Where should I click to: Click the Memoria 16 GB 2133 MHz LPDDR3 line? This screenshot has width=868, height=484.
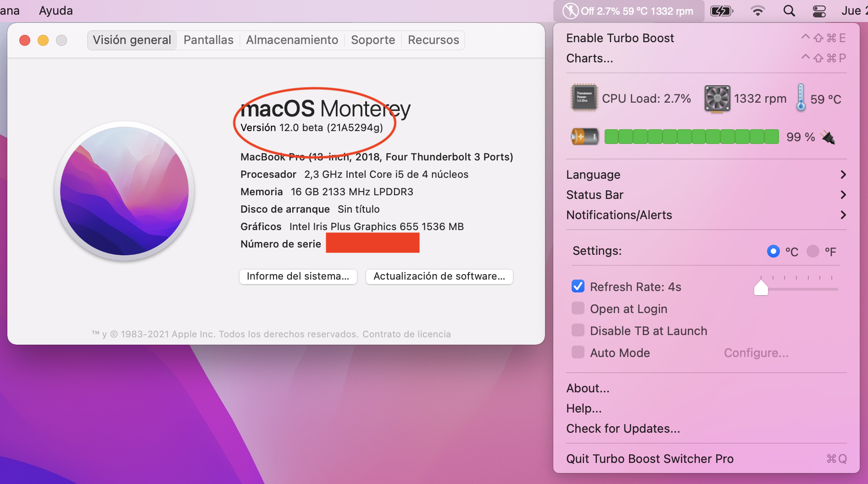click(327, 192)
